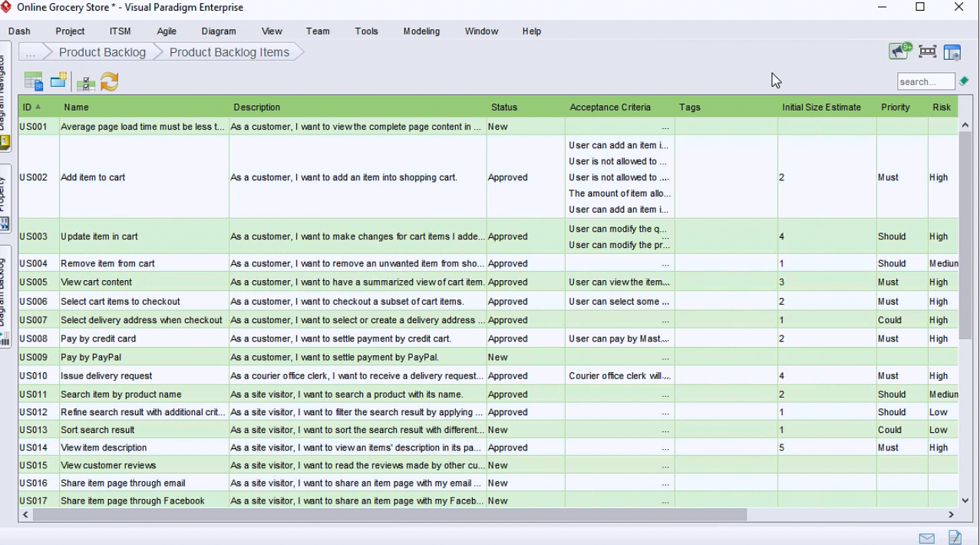Click 'View customer reviews' name cell
This screenshot has height=545, width=980.
click(144, 465)
